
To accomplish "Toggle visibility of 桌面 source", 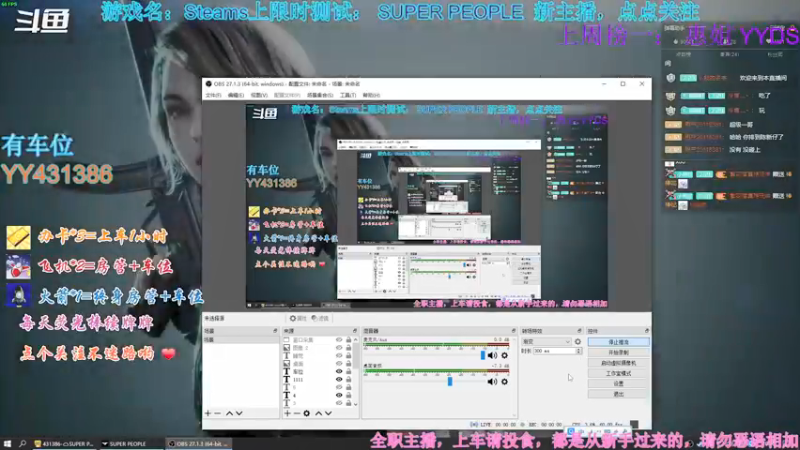I will pos(339,364).
